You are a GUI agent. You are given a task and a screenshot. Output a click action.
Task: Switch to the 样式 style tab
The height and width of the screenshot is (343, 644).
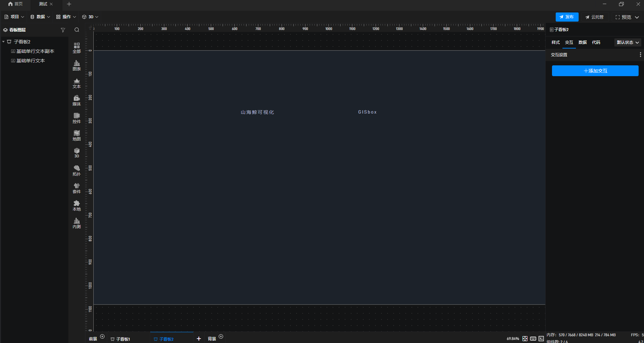(555, 42)
